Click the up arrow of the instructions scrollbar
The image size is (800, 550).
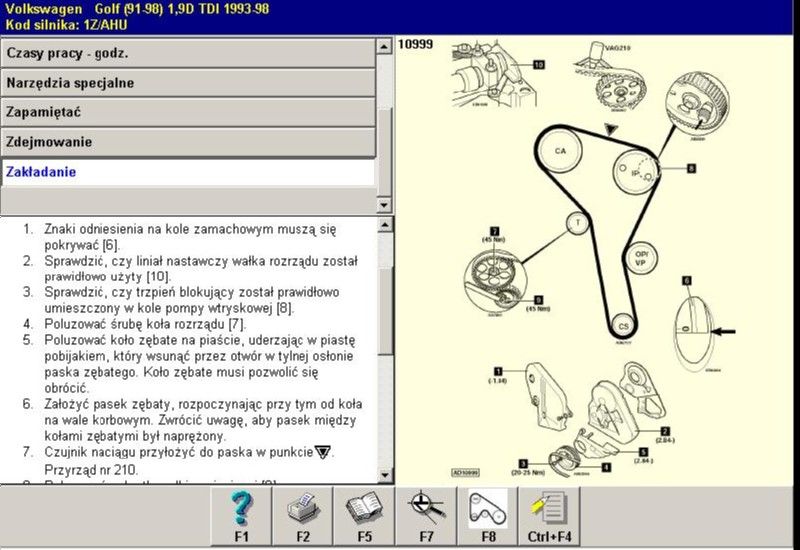click(385, 224)
